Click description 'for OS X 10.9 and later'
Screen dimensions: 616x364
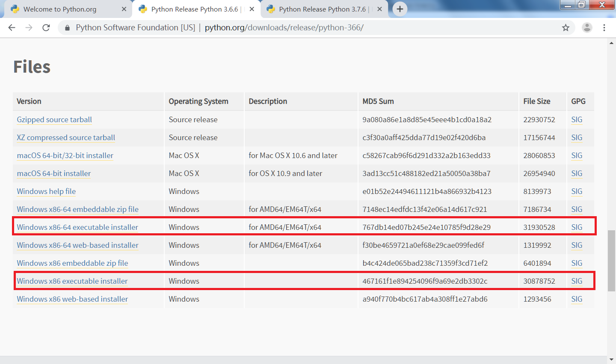285,173
